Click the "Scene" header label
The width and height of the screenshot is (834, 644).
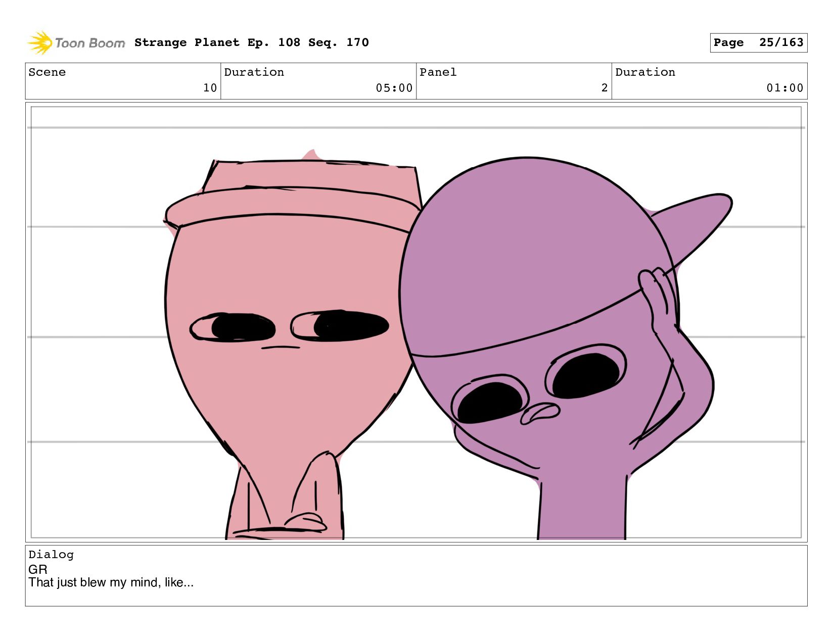(47, 72)
